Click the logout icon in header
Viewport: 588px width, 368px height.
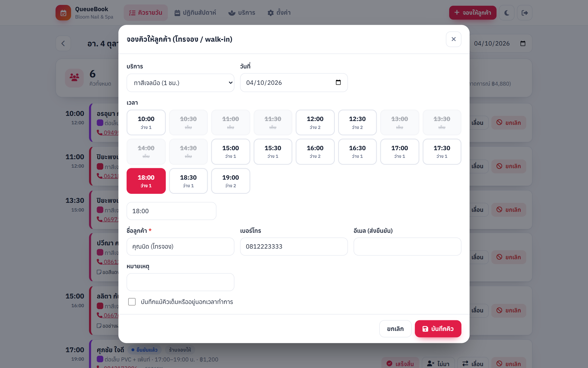[x=525, y=13]
